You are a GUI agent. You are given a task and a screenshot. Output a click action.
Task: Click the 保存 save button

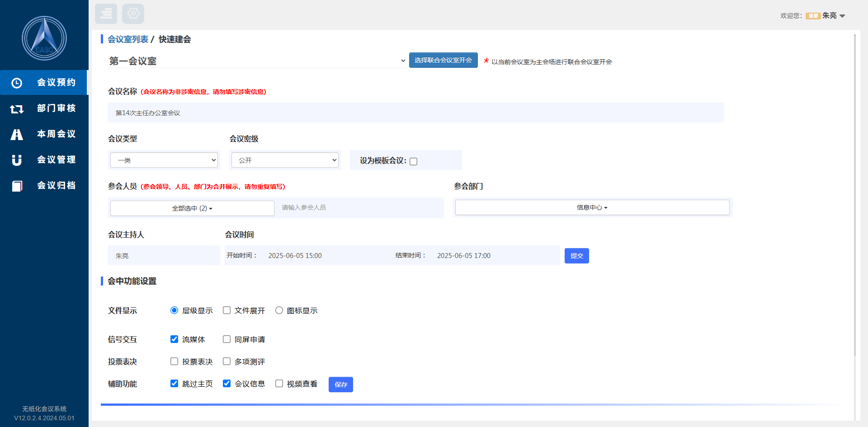tap(340, 385)
